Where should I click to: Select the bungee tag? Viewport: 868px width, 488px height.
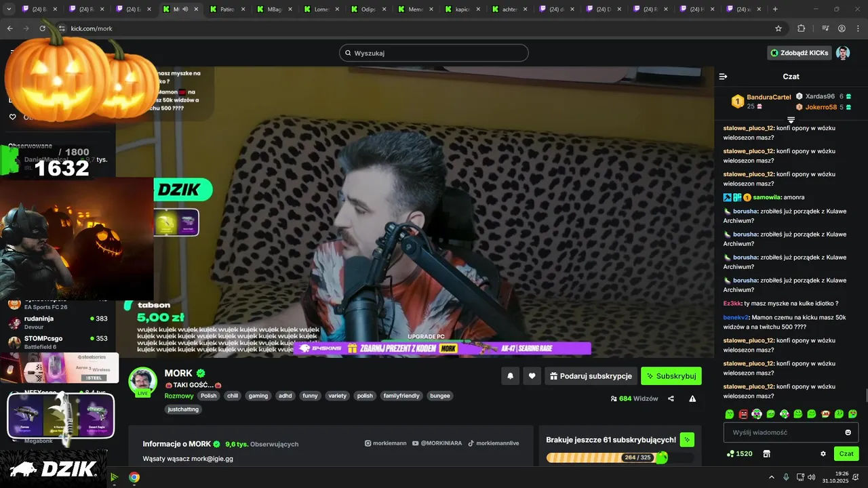[x=440, y=396]
